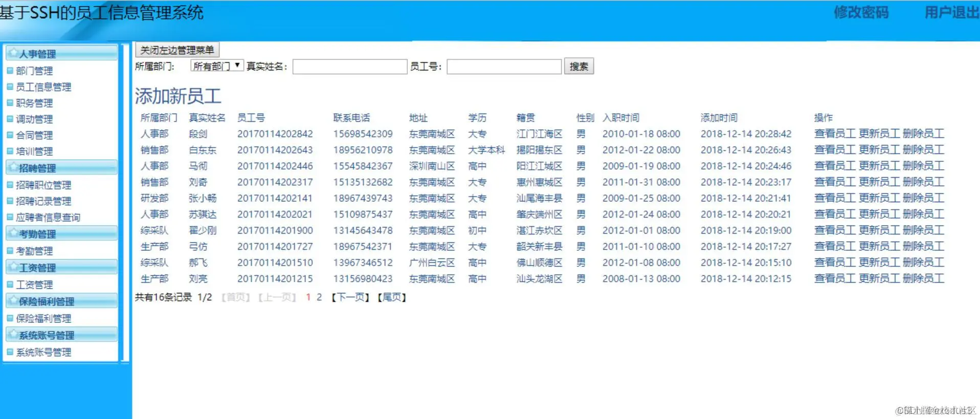Click timestamp 2018-12-14 20:12:15

tap(746, 279)
